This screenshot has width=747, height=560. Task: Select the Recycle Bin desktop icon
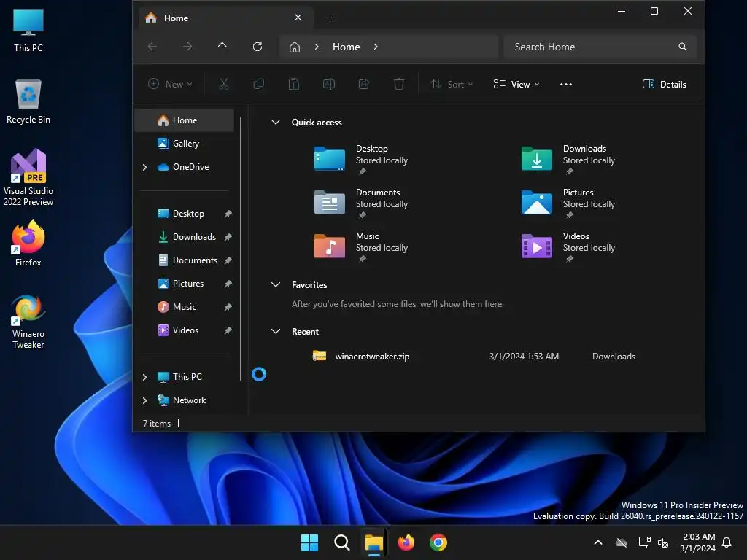point(28,101)
